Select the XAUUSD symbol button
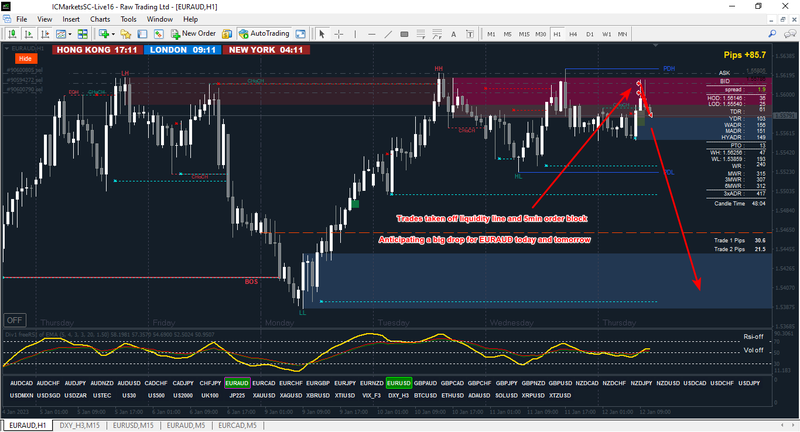 (x=264, y=395)
